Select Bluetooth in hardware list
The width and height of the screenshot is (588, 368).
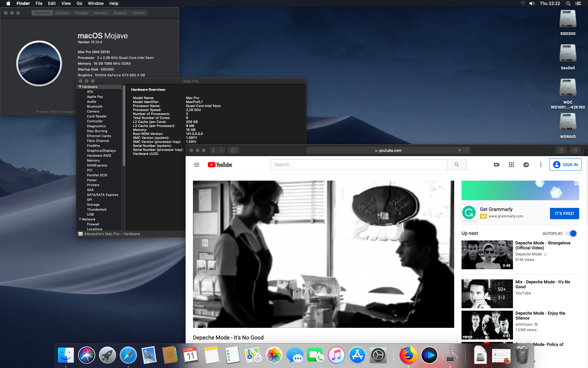coord(95,106)
